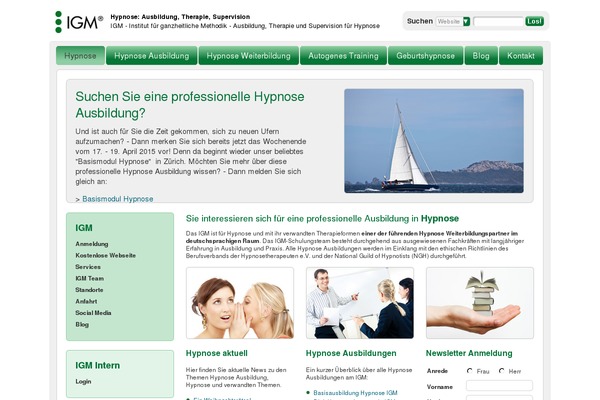Go to the Kontakt tab
The image size is (600, 400).
(x=521, y=56)
